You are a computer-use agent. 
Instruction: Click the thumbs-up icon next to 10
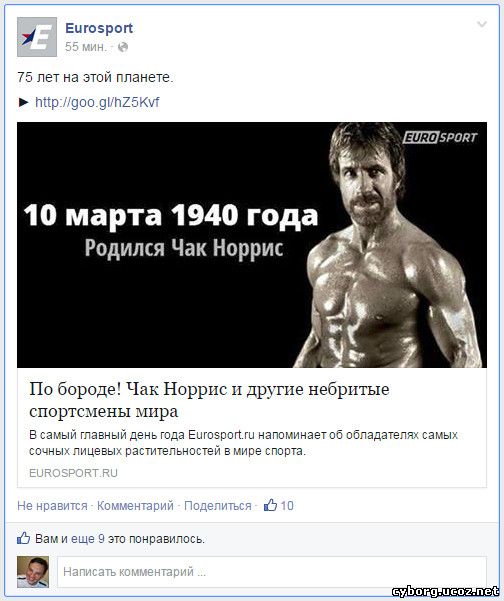(270, 505)
